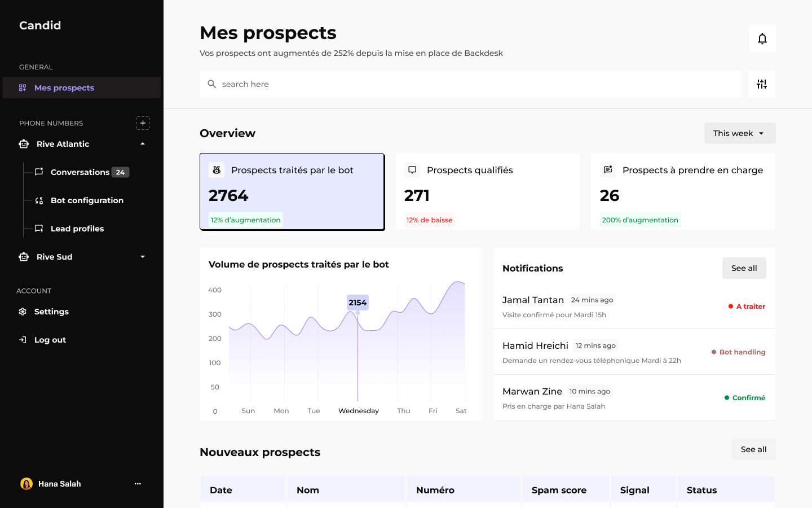Image resolution: width=812 pixels, height=508 pixels.
Task: Click the Lead profiles flag icon
Action: [38, 229]
